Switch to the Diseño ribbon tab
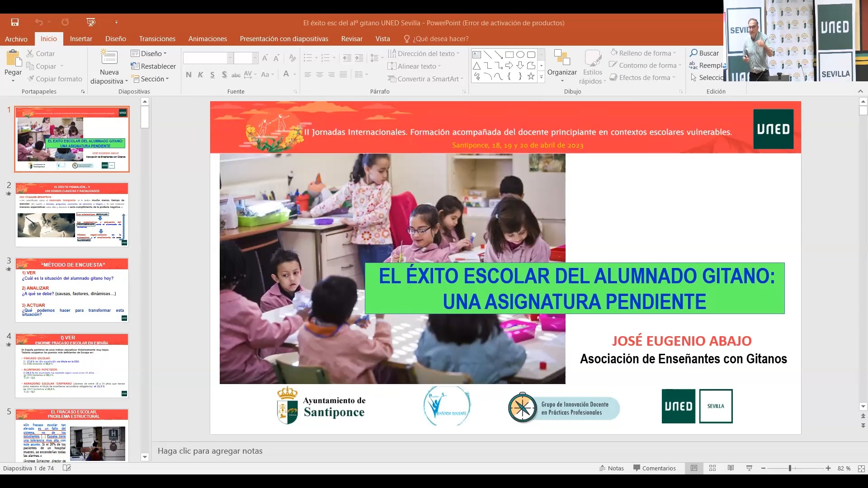The image size is (868, 488). pyautogui.click(x=116, y=39)
